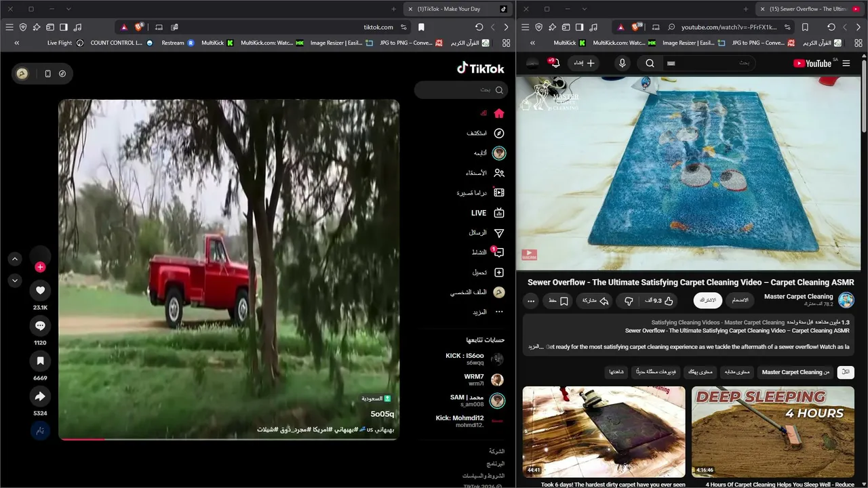The width and height of the screenshot is (868, 488).
Task: Open tab list dropdown in TikTok window
Action: (x=68, y=9)
